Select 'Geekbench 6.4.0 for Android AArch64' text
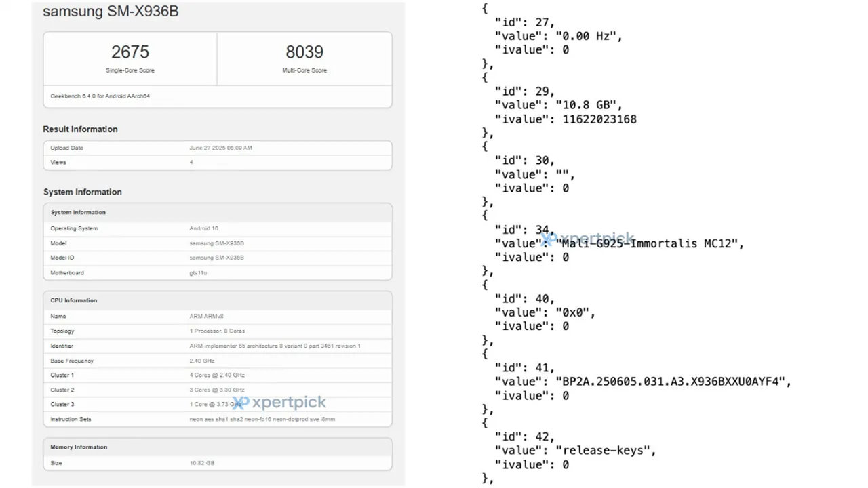Image resolution: width=868 pixels, height=488 pixels. click(100, 96)
